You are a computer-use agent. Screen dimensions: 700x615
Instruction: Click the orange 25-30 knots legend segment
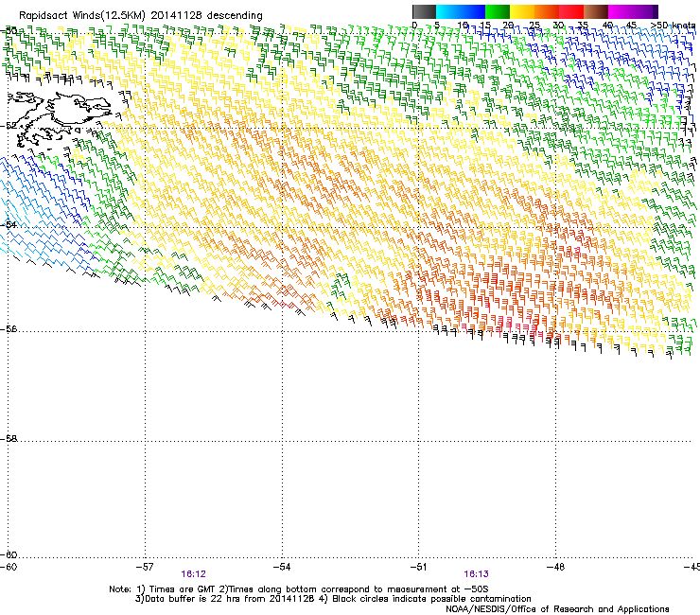pos(547,11)
